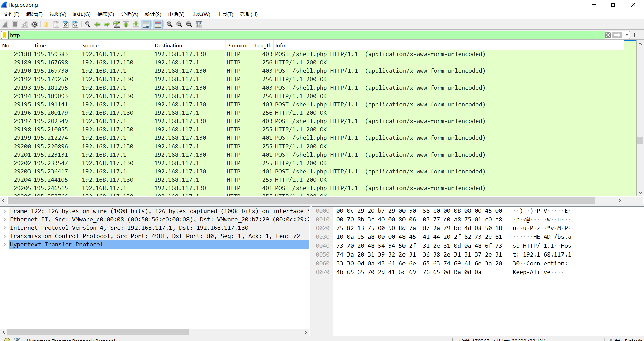The image size is (644, 341).
Task: Expand Transmission Control Protocol node
Action: [x=5, y=236]
